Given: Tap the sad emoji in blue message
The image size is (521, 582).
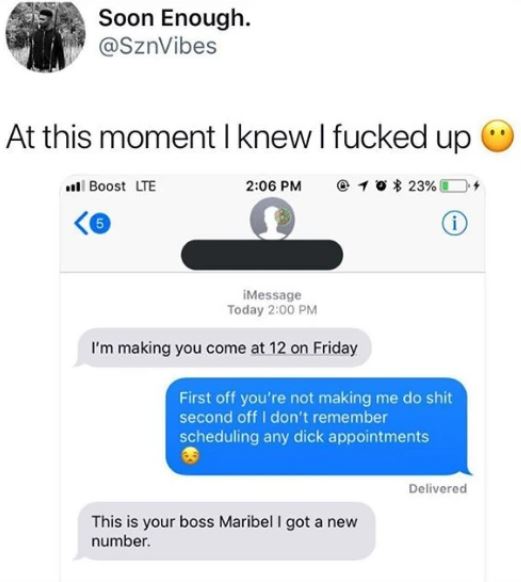Looking at the screenshot, I should pos(190,456).
